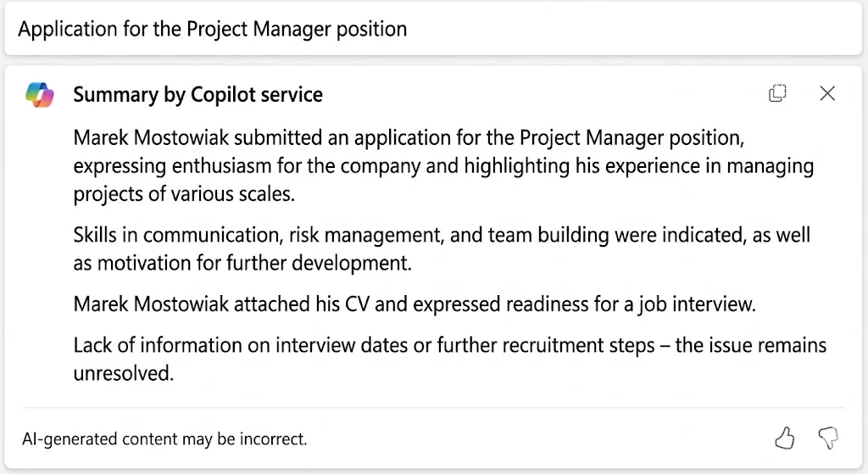Select the "Summary by Copilot service" heading

(198, 95)
